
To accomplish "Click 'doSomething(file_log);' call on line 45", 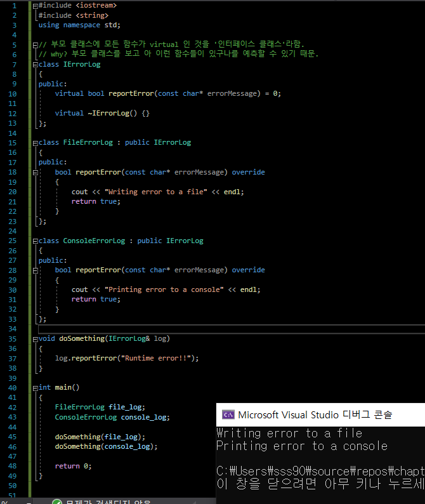I will click(x=100, y=437).
